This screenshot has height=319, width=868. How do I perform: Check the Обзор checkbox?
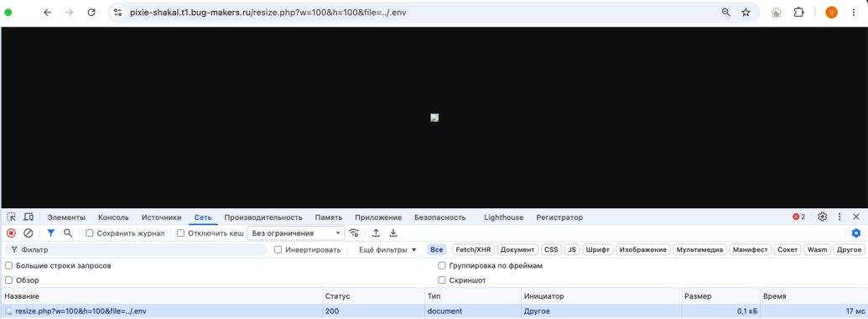8,280
